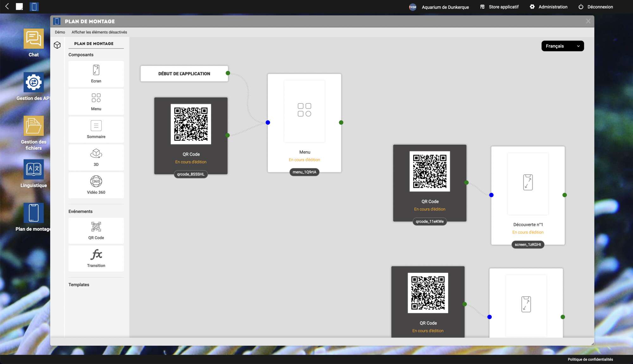Pick the Sommaire component
The height and width of the screenshot is (364, 633).
96,129
